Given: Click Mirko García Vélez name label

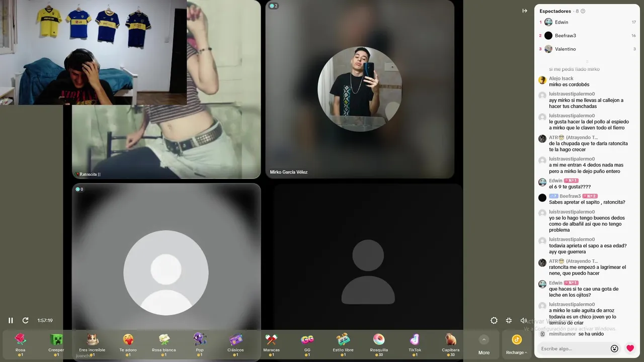Looking at the screenshot, I should pyautogui.click(x=289, y=172).
